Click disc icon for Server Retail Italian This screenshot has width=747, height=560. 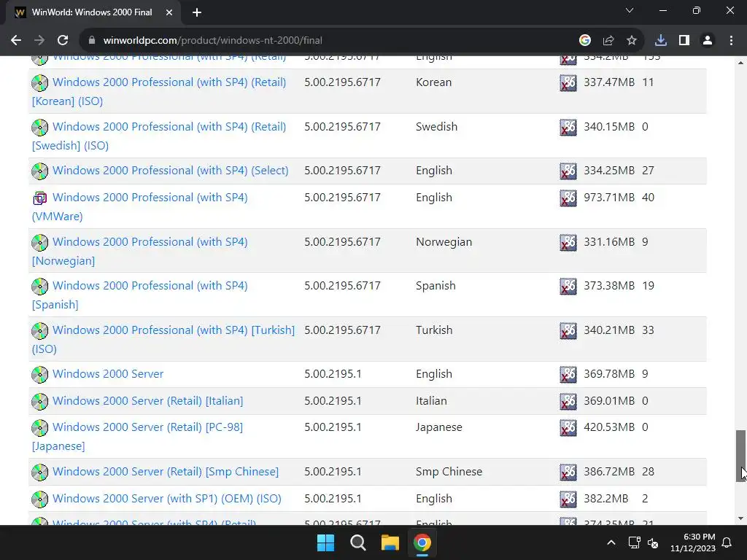40,401
